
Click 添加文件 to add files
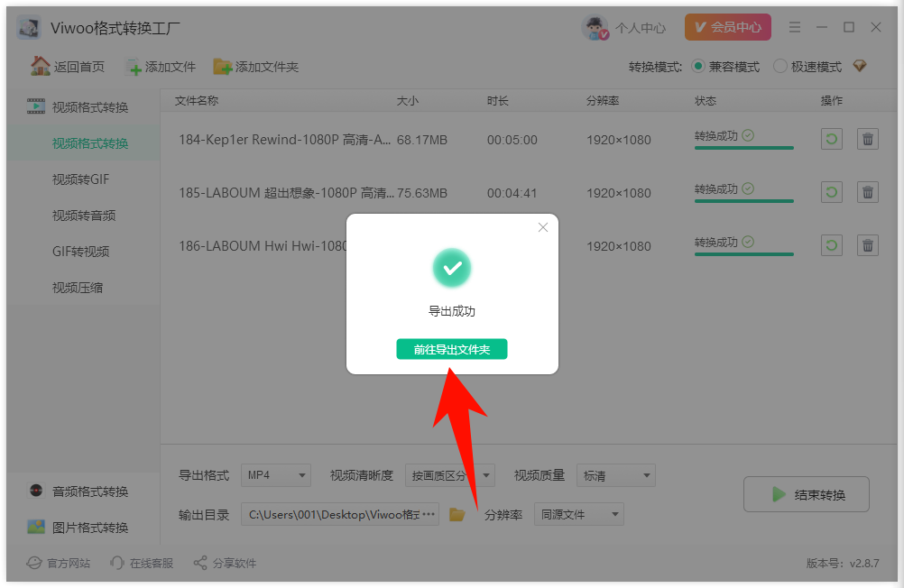coord(161,67)
